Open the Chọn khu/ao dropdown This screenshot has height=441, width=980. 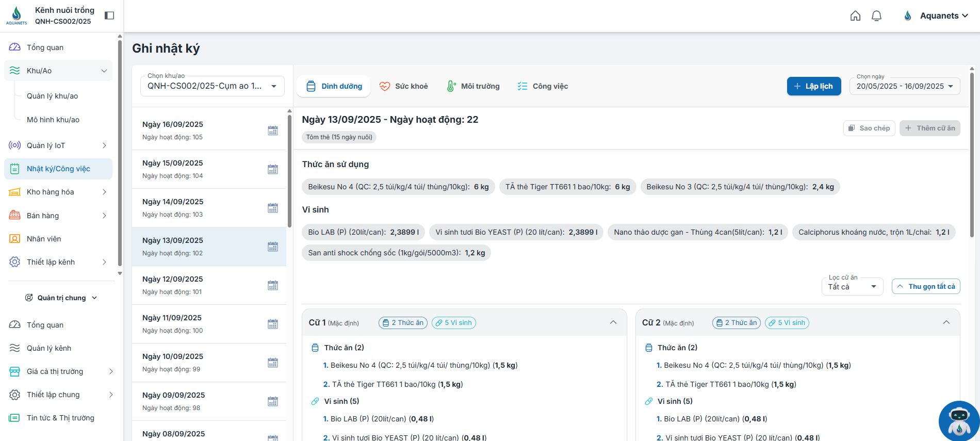(212, 86)
